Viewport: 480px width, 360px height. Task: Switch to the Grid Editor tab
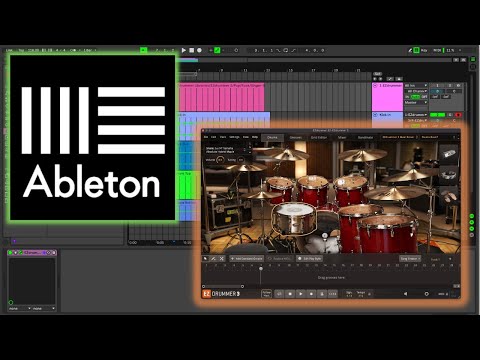[319, 137]
